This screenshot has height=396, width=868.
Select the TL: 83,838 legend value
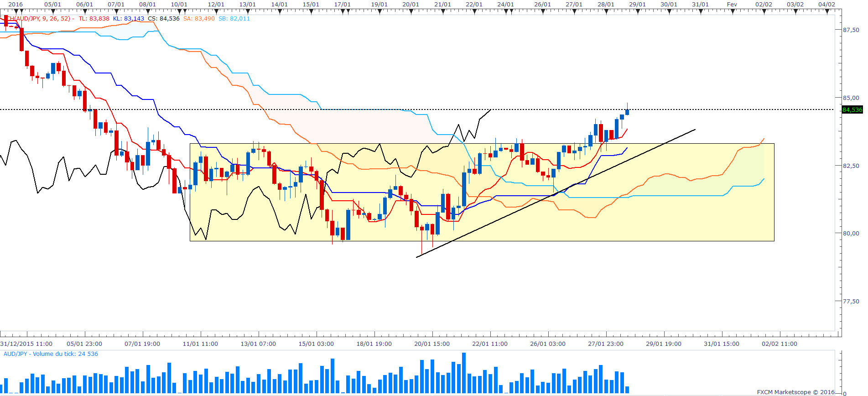94,19
